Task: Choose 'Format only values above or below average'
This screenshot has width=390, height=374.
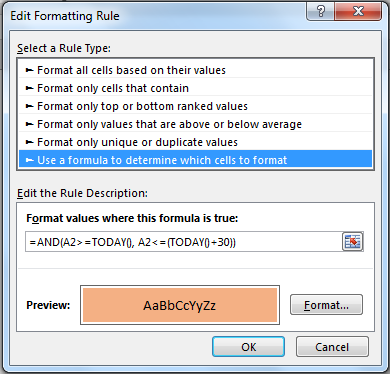Action: click(195, 124)
